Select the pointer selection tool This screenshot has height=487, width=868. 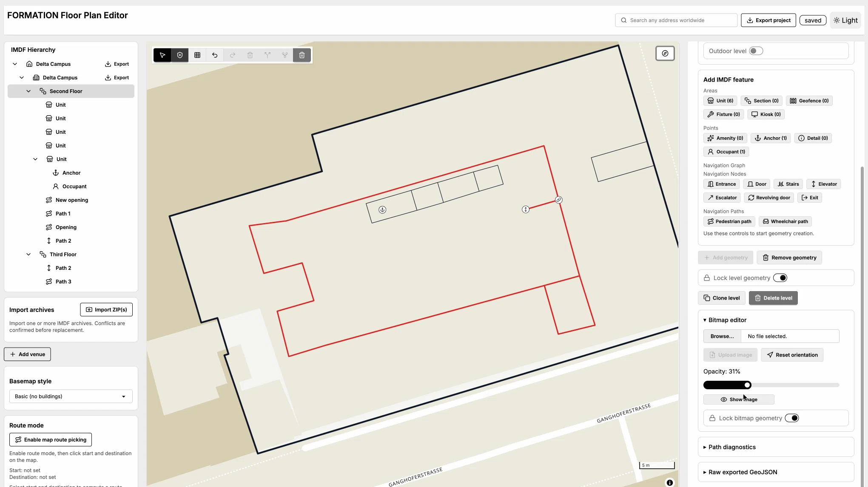pos(162,55)
